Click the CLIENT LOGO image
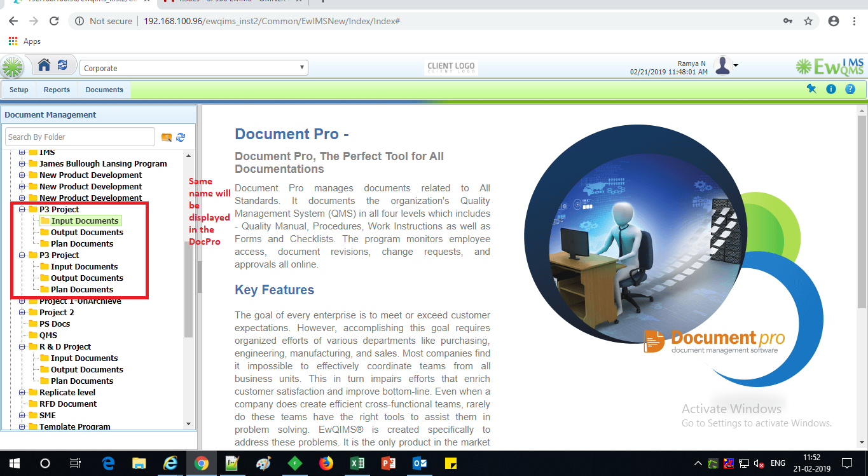The width and height of the screenshot is (868, 476). (x=451, y=67)
